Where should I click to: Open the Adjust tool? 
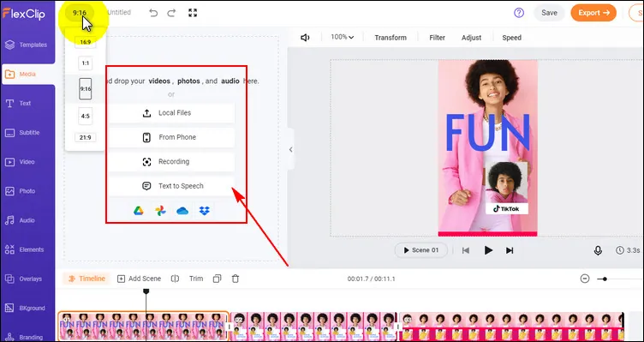coord(471,38)
